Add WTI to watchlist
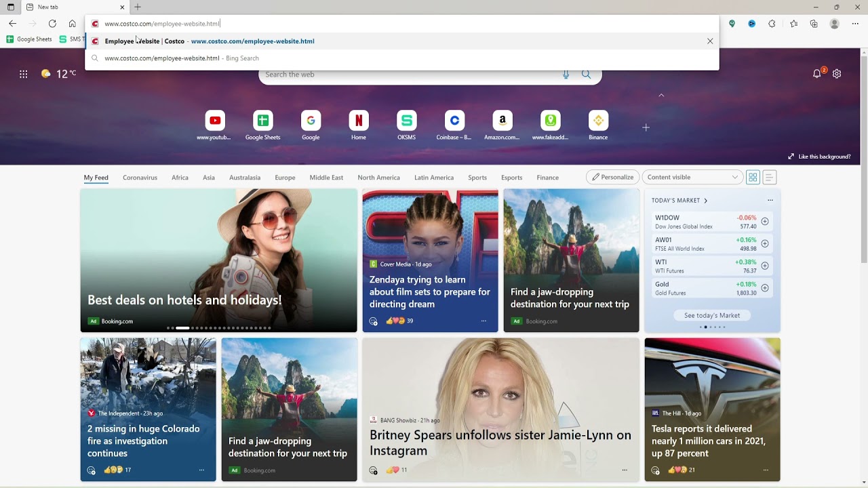 (765, 266)
